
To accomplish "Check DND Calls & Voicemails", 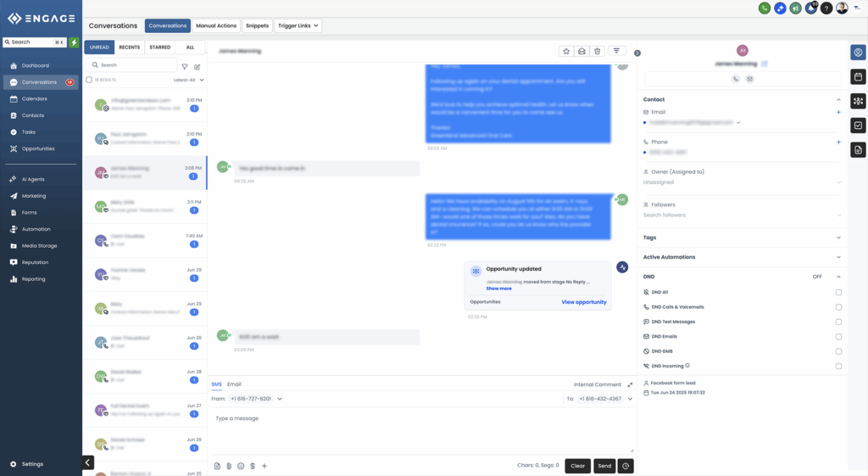I will point(838,307).
